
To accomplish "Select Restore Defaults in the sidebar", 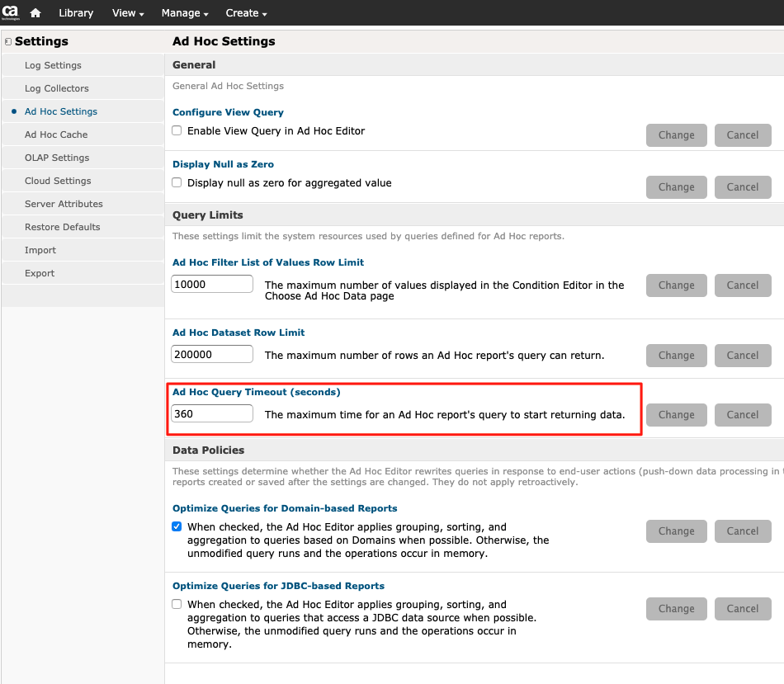I will pyautogui.click(x=62, y=227).
